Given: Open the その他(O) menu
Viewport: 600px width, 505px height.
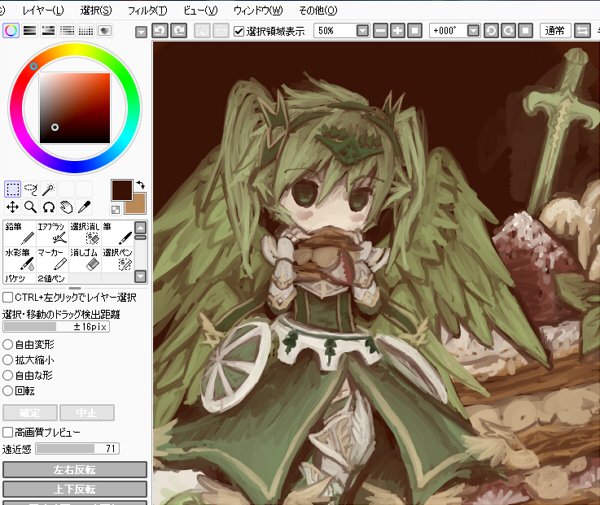Looking at the screenshot, I should [318, 10].
